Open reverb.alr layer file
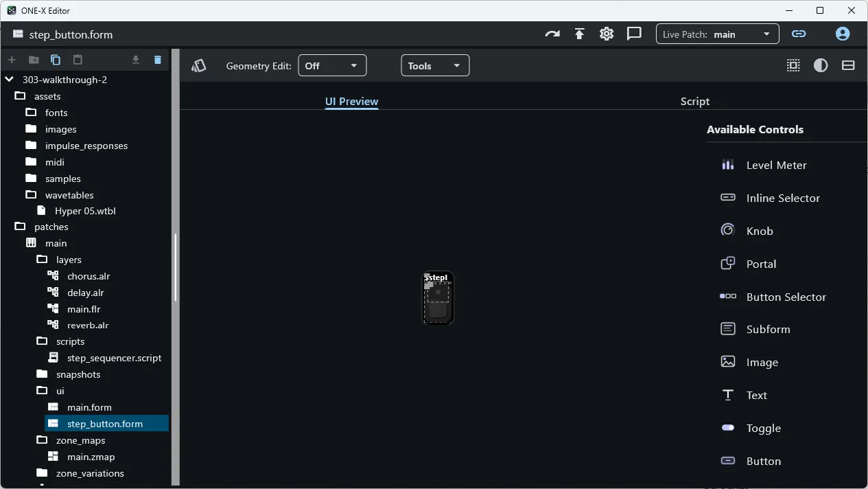The image size is (868, 489). pos(86,326)
